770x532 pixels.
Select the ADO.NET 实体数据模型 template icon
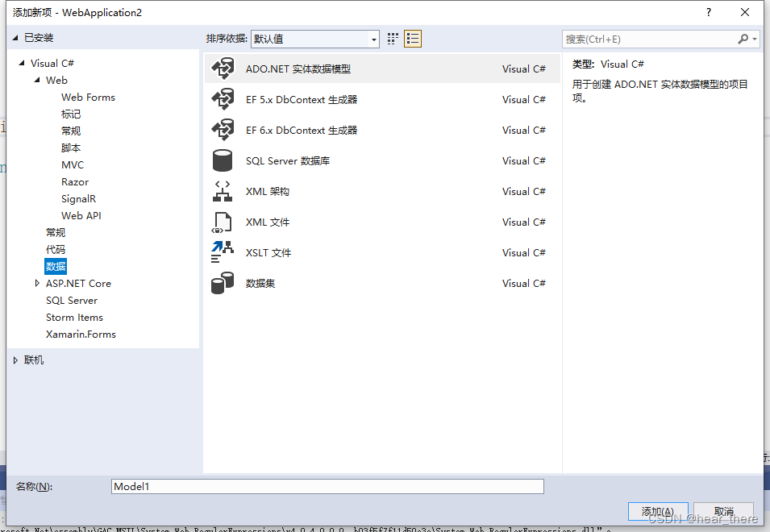click(x=223, y=69)
